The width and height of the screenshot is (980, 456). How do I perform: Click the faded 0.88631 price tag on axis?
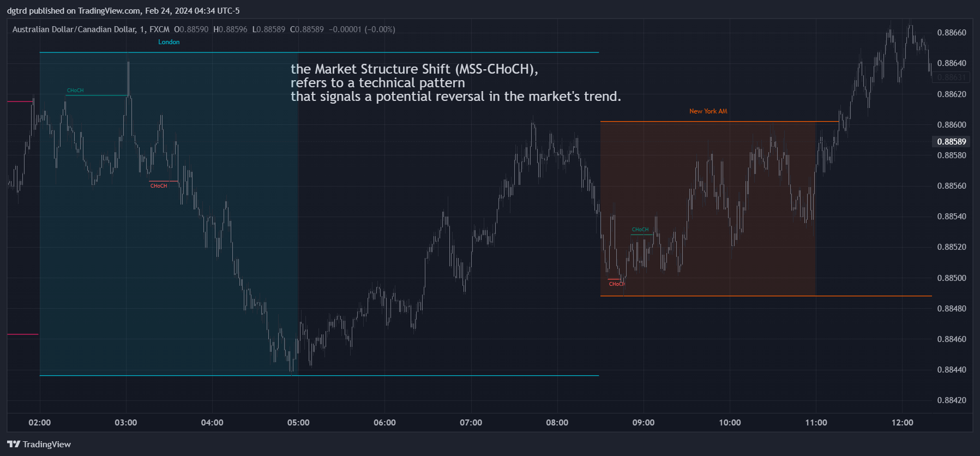[952, 77]
